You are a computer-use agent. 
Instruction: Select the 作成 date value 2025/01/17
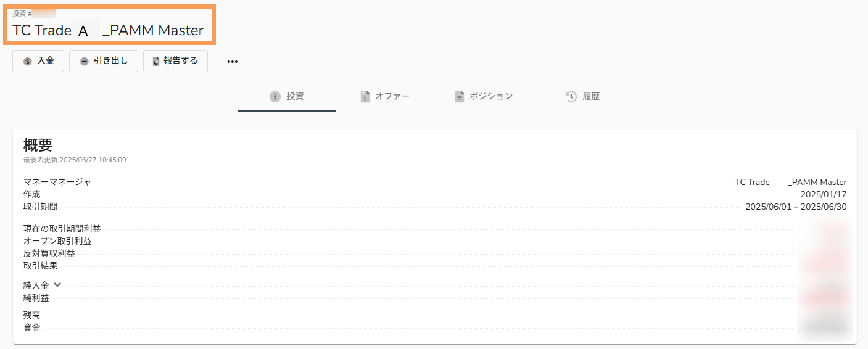click(824, 194)
